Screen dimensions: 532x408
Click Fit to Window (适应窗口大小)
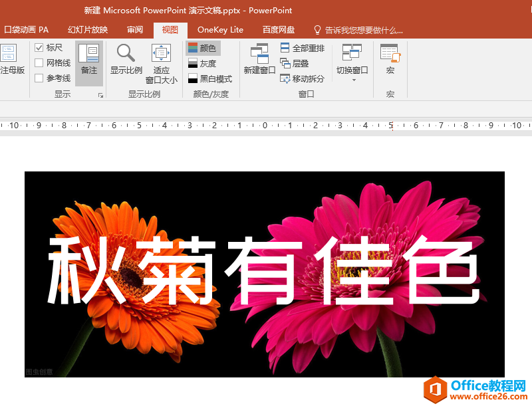pyautogui.click(x=161, y=64)
